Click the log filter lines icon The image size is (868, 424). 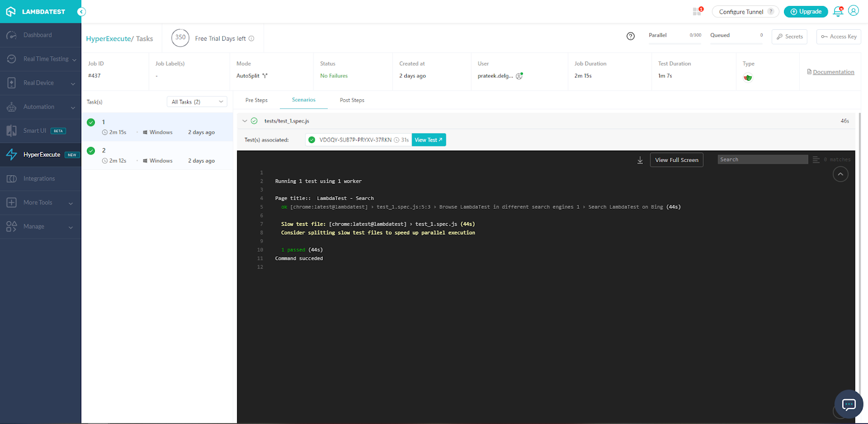point(816,159)
